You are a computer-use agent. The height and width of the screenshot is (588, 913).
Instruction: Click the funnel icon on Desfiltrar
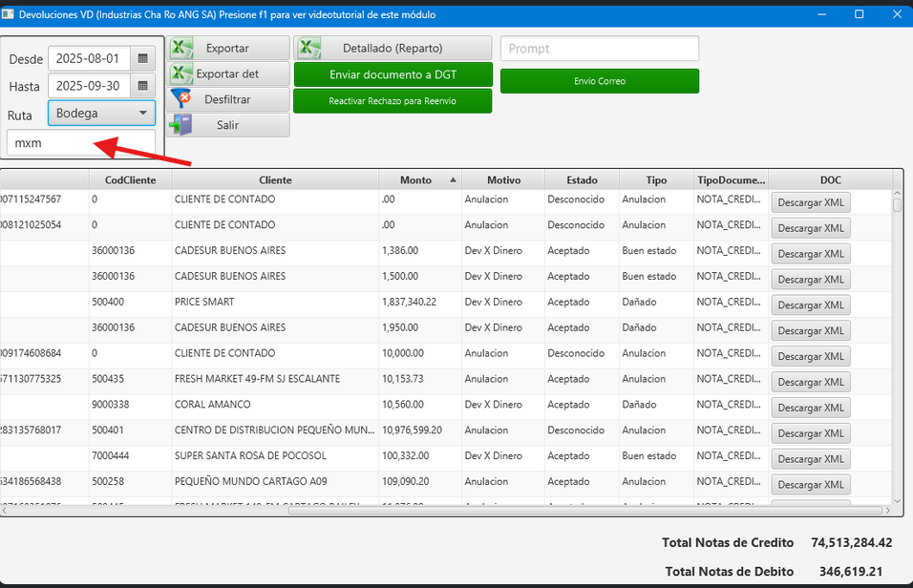click(x=181, y=99)
